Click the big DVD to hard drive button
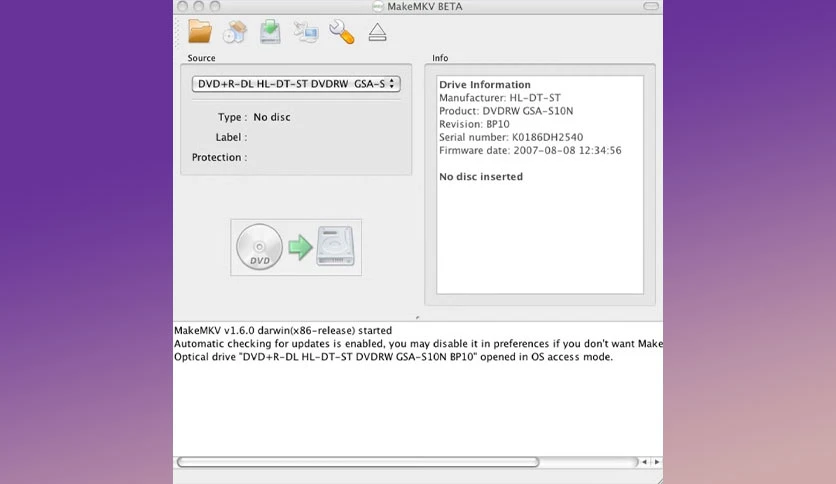Image resolution: width=836 pixels, height=484 pixels. point(296,247)
